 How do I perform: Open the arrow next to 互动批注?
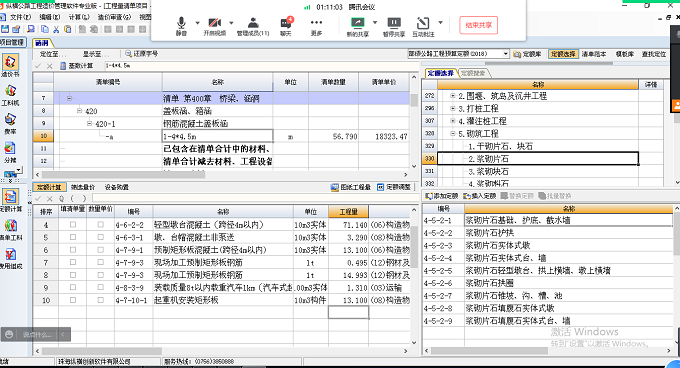point(440,23)
